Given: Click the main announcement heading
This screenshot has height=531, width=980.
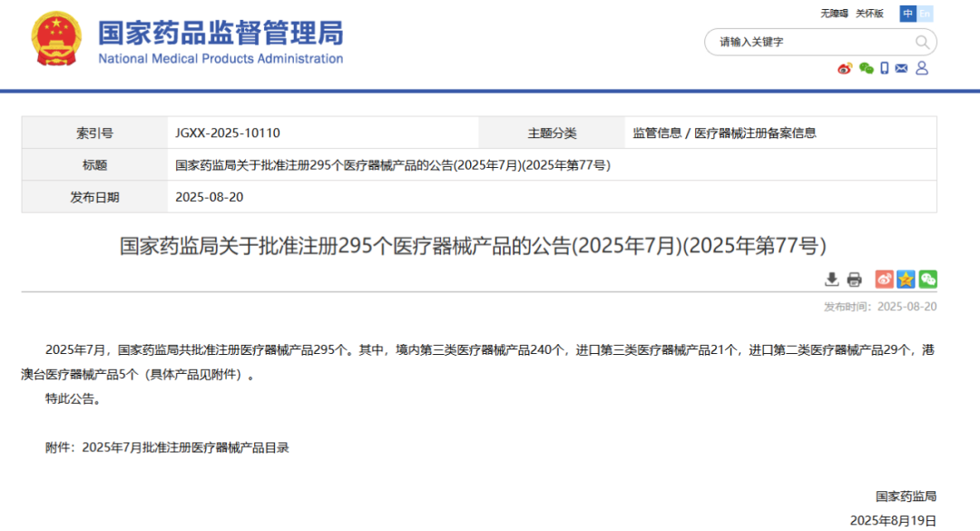Looking at the screenshot, I should [473, 245].
